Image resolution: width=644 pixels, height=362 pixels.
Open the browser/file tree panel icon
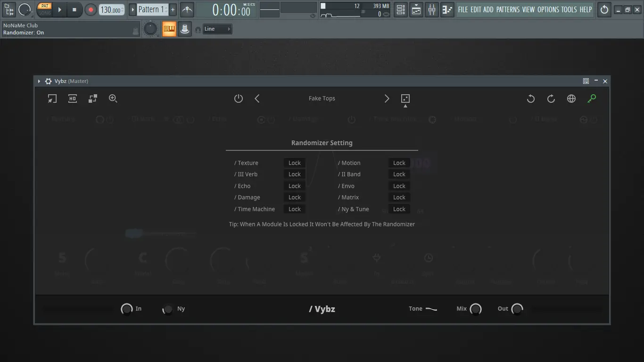point(9,9)
